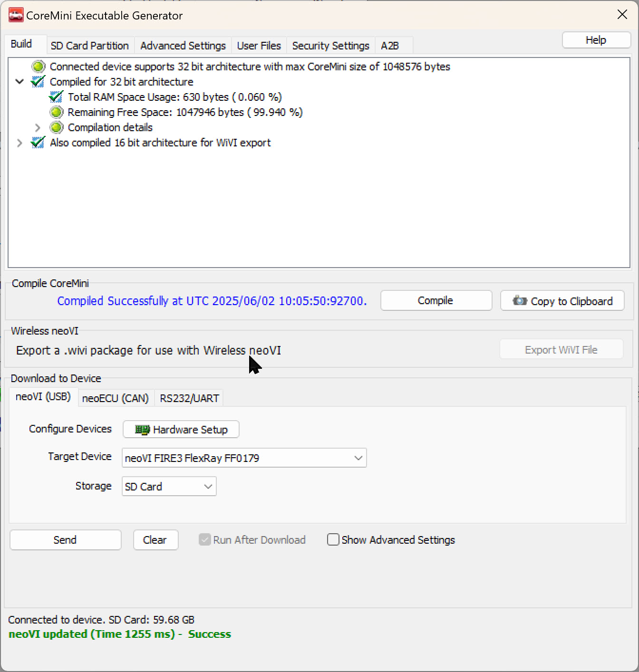Screen dimensions: 639x672
Task: Click the green icon next to Compilation details
Action: click(x=57, y=127)
